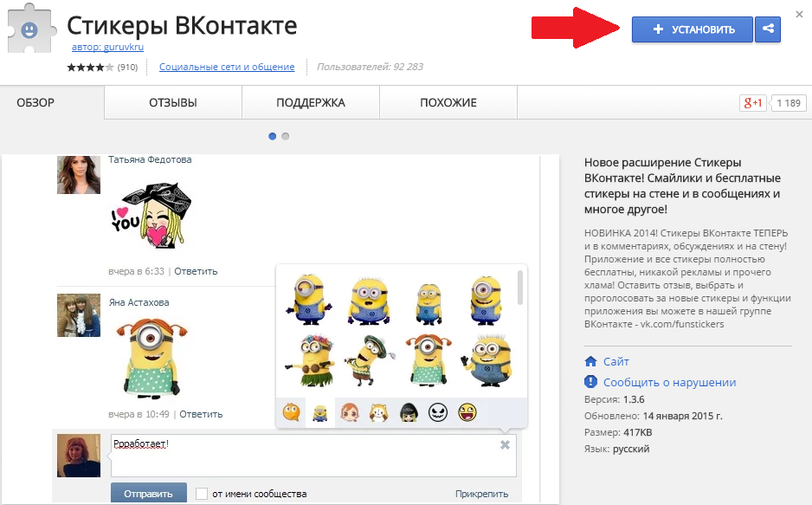Click the 'Стикеры ВКонтакте' title
Viewport: 812px width, 505px height.
pos(182,25)
